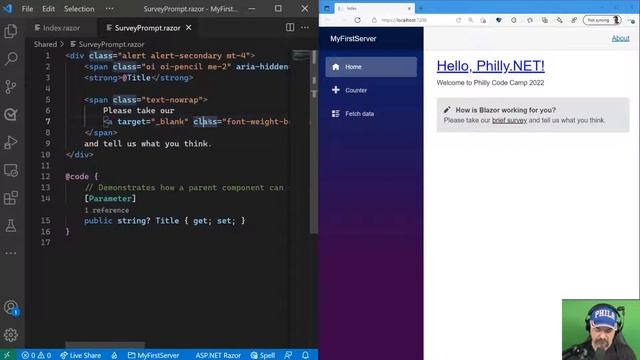The width and height of the screenshot is (640, 360).
Task: Open the brief survey link
Action: [509, 120]
